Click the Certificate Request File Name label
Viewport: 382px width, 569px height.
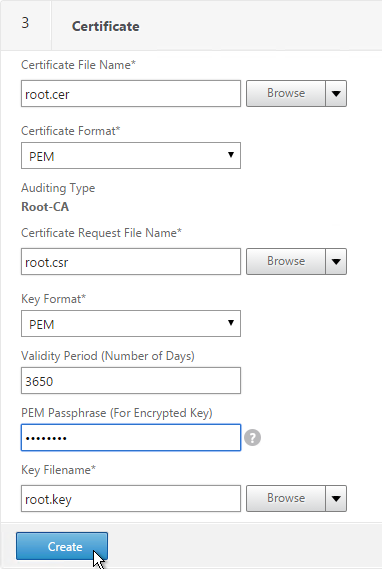(x=101, y=233)
